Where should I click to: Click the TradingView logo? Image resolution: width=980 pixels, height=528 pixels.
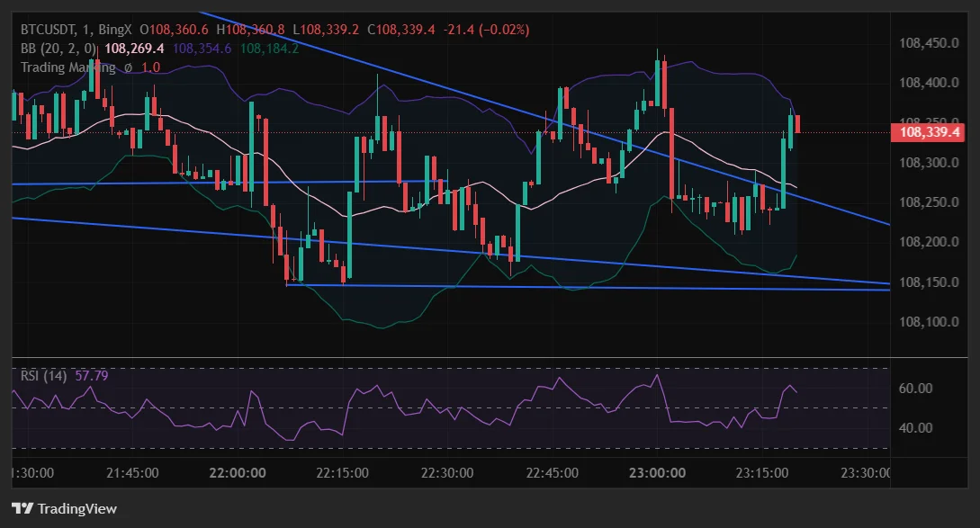click(x=65, y=508)
